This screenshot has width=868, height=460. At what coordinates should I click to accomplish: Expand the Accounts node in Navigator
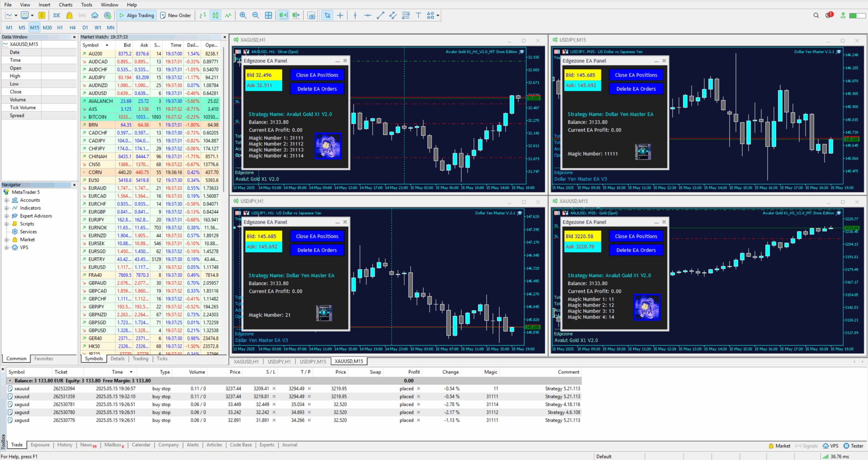(x=6, y=200)
